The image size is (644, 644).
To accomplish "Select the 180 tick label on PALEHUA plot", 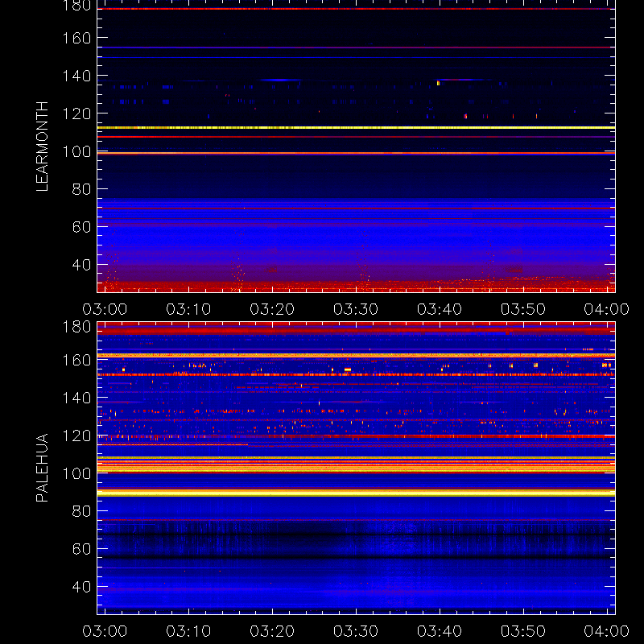I will click(x=76, y=327).
